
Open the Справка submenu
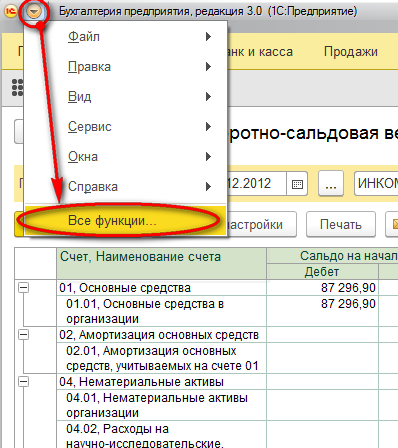click(x=126, y=187)
